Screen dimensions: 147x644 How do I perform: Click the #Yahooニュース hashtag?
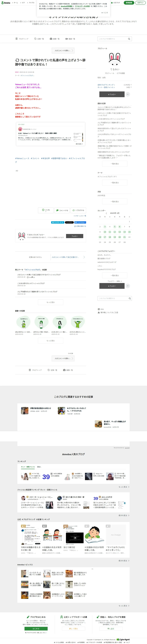coord(22,158)
